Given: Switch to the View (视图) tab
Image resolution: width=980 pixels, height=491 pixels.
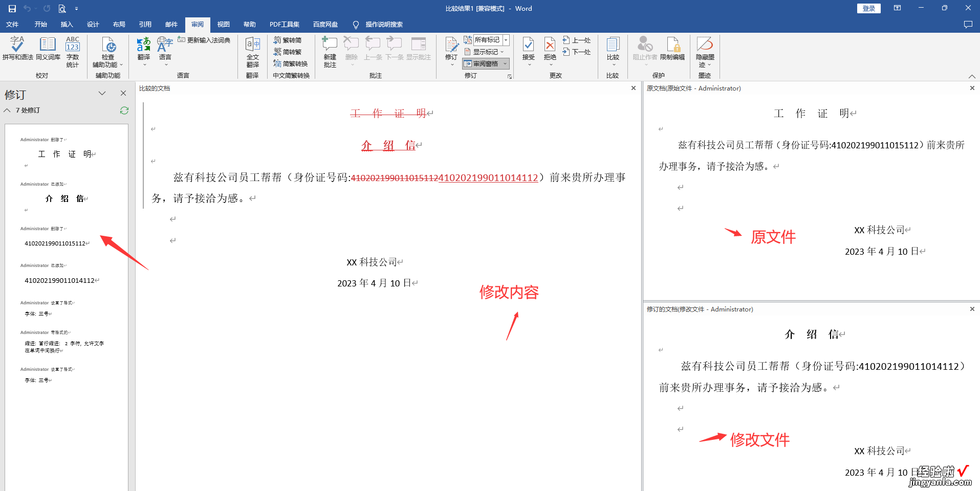Looking at the screenshot, I should [x=224, y=25].
